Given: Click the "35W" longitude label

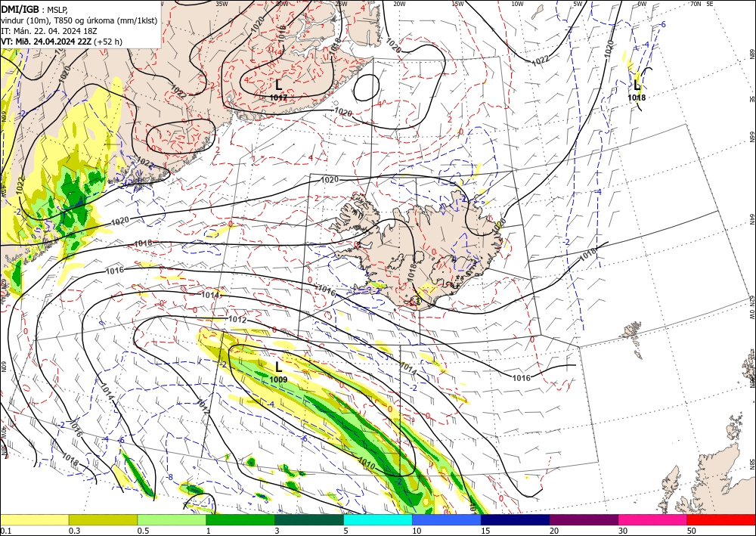Looking at the screenshot, I should (x=222, y=4).
